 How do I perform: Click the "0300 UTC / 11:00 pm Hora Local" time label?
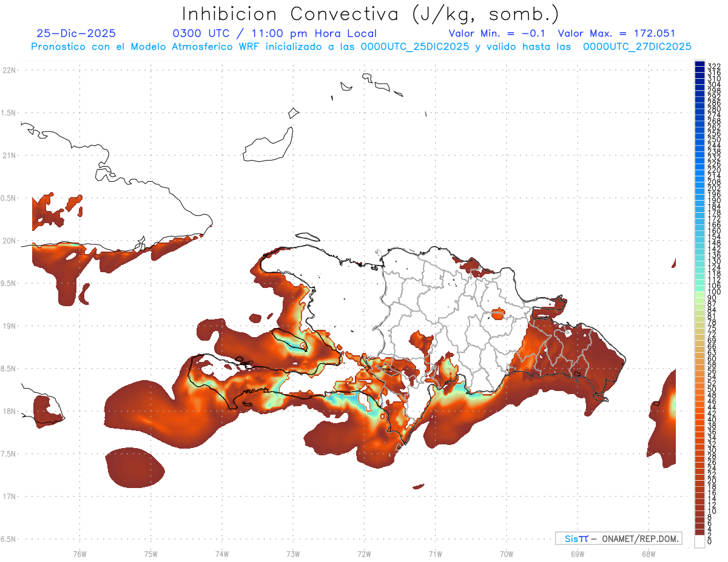click(275, 34)
